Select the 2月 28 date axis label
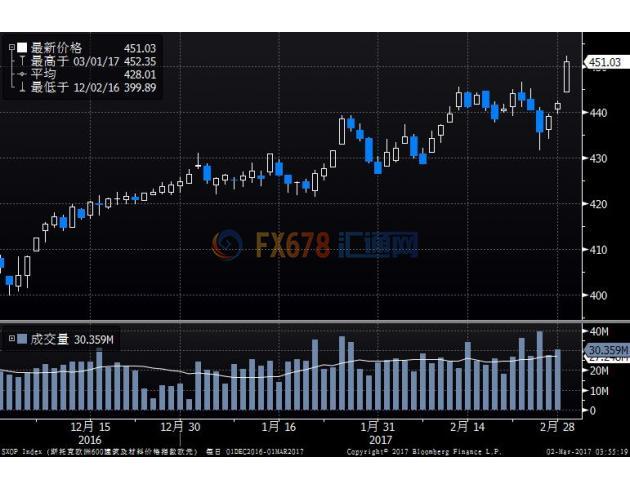This screenshot has width=630, height=490. [x=556, y=426]
